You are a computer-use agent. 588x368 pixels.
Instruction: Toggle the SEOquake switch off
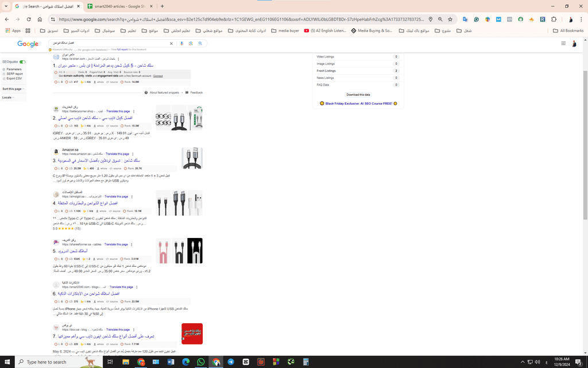click(x=22, y=62)
